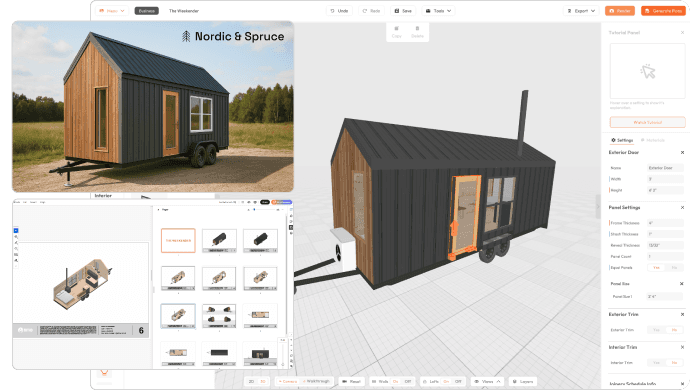Set Interior Trim to No

[674, 363]
